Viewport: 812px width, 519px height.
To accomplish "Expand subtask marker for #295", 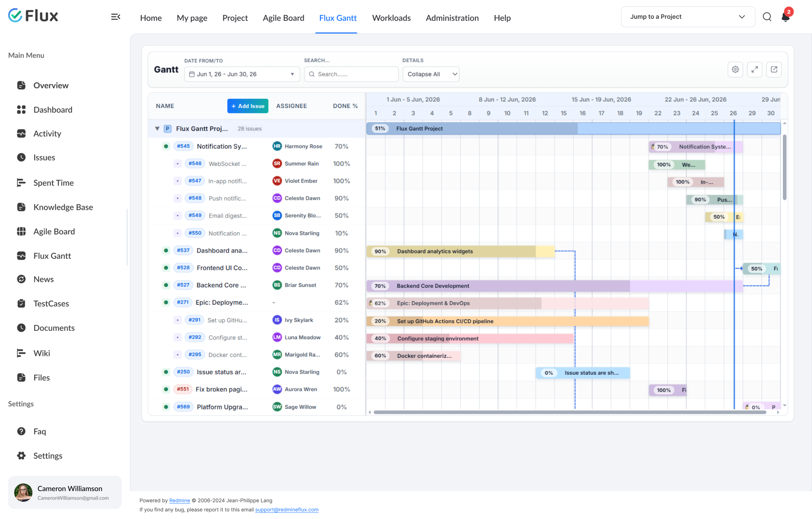I will (x=177, y=354).
